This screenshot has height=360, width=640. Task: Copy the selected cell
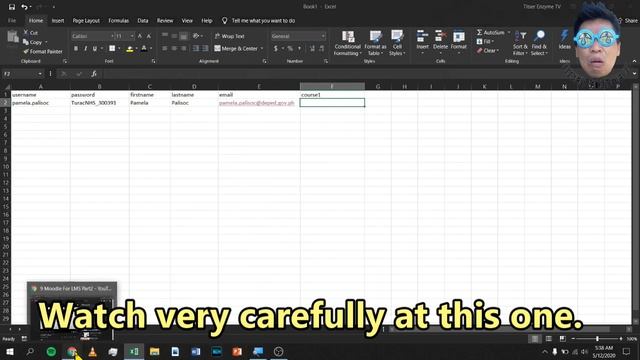(33, 42)
